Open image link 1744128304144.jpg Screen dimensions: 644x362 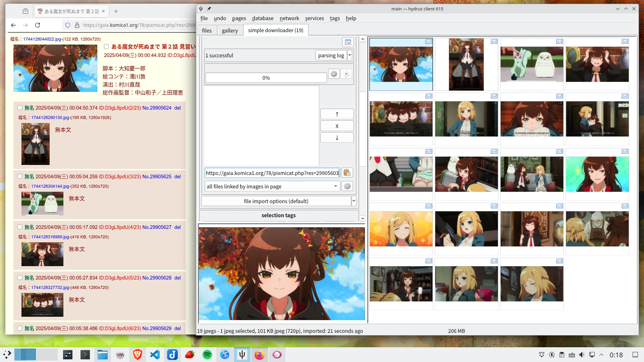50,186
